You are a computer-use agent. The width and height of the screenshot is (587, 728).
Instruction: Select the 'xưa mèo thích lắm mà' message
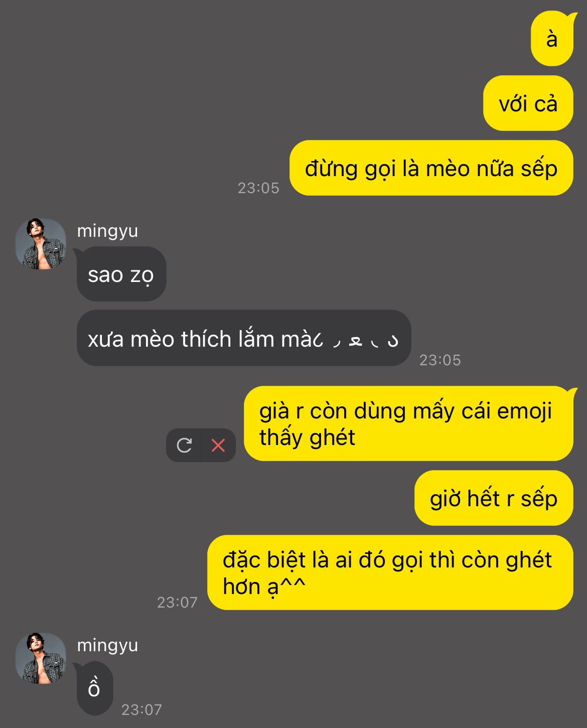tap(244, 338)
